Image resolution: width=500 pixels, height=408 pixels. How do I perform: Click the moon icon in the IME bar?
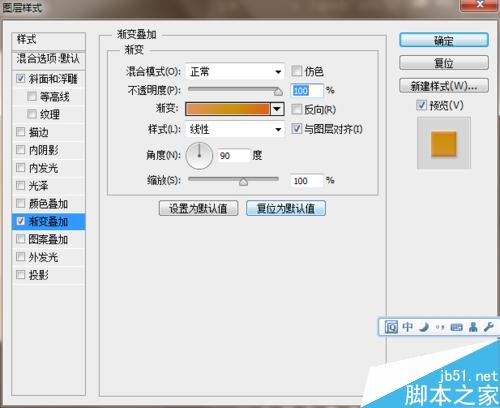click(x=424, y=327)
